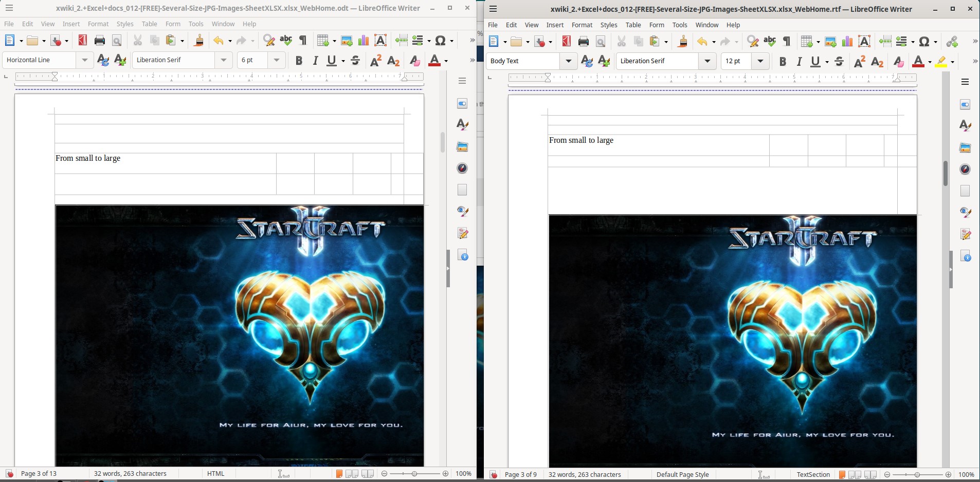Toggle Formatting Marks in left window
The image size is (980, 482).
[x=303, y=41]
